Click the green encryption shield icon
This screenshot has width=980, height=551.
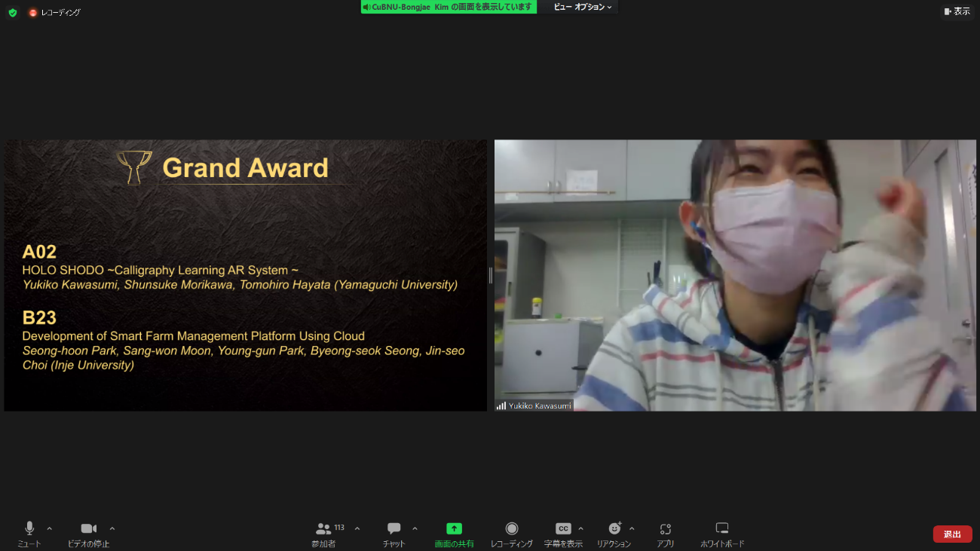pyautogui.click(x=13, y=13)
